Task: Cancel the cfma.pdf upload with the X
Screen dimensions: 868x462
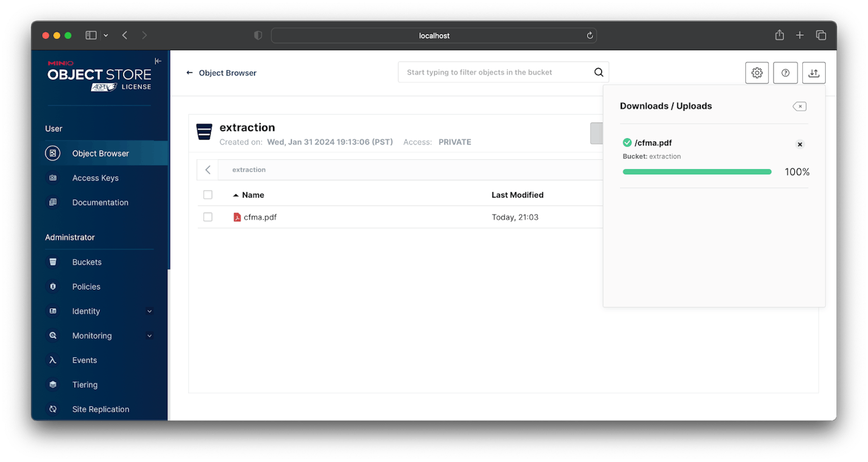Action: [799, 144]
